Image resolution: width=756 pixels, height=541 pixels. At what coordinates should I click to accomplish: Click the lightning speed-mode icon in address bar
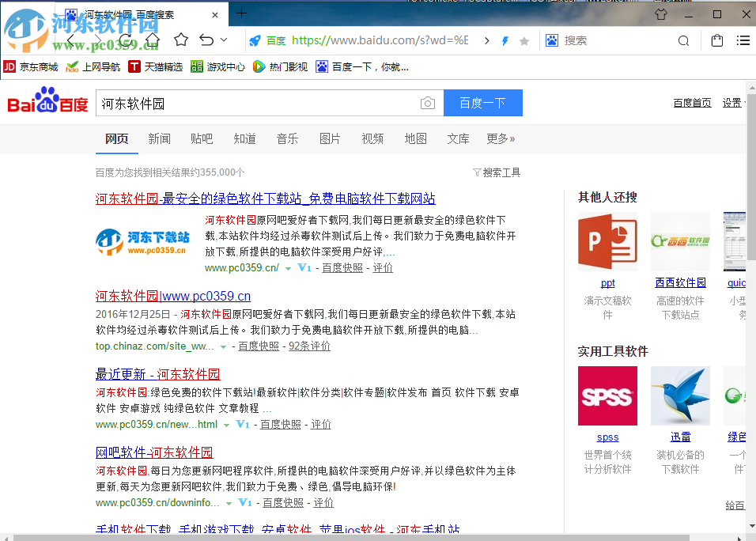click(x=505, y=40)
